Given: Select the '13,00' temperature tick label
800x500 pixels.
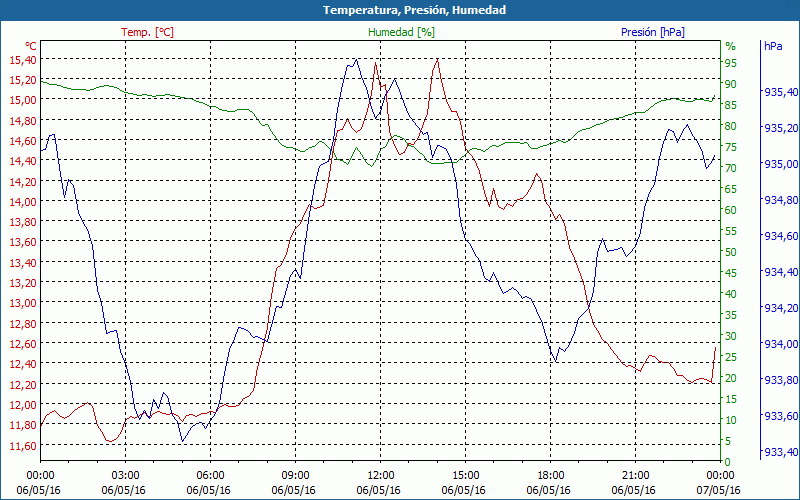Looking at the screenshot, I should (x=23, y=303).
